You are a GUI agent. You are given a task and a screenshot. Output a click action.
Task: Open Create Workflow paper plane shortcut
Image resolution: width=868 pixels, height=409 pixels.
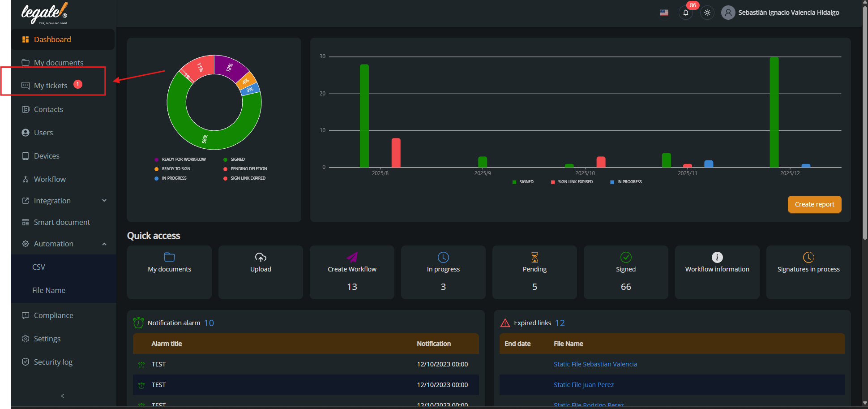pos(352,257)
